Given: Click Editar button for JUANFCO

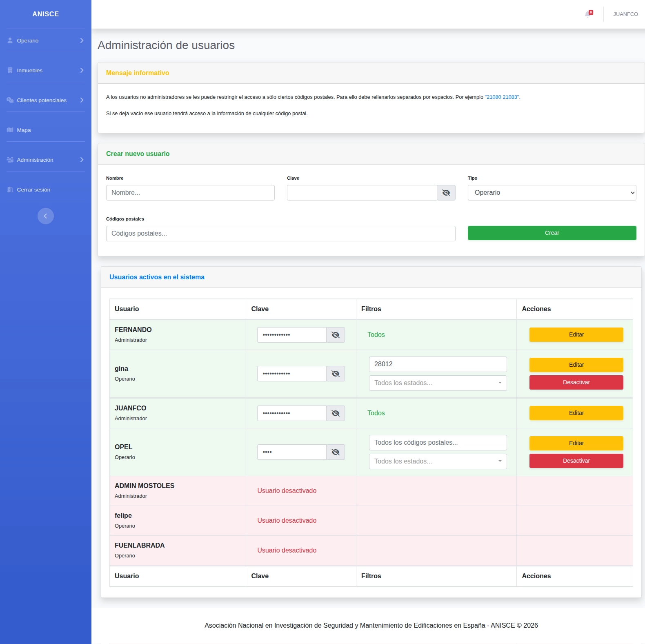Looking at the screenshot, I should [x=576, y=413].
